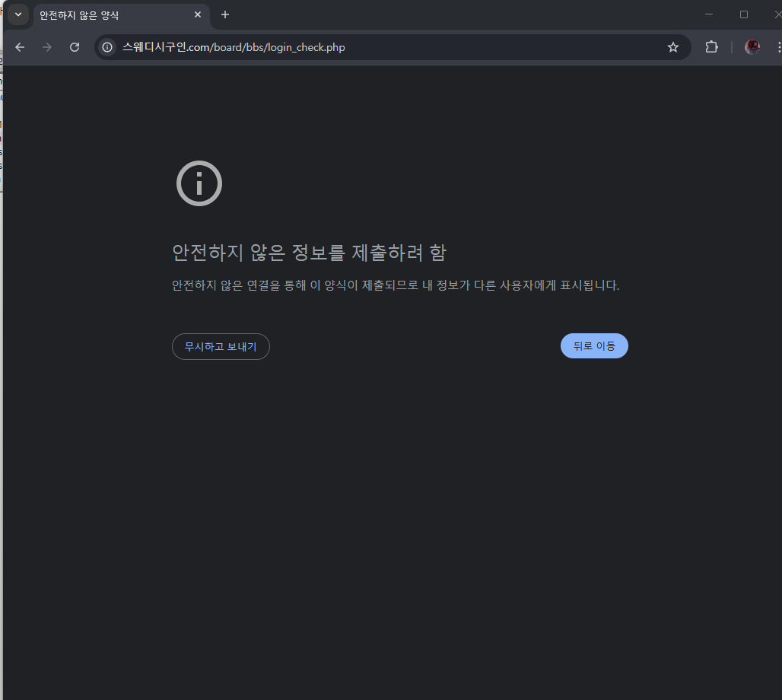Close the Chrome window
The width and height of the screenshot is (782, 700).
(777, 14)
